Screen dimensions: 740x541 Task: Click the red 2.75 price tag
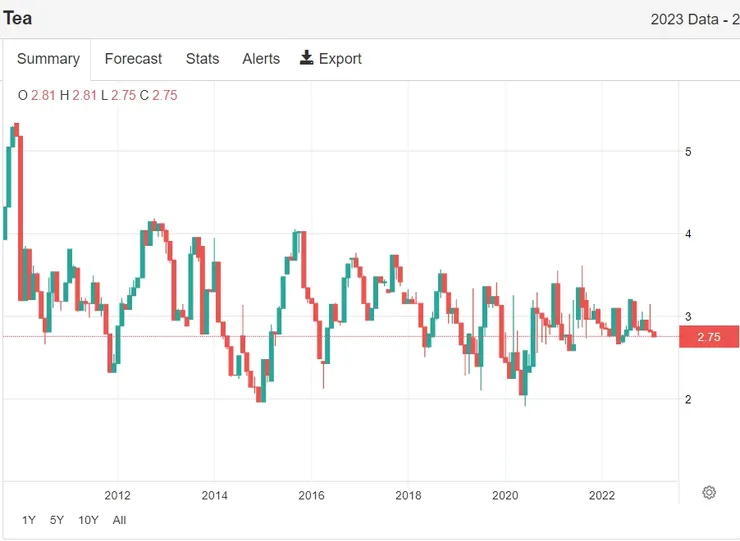tap(709, 337)
